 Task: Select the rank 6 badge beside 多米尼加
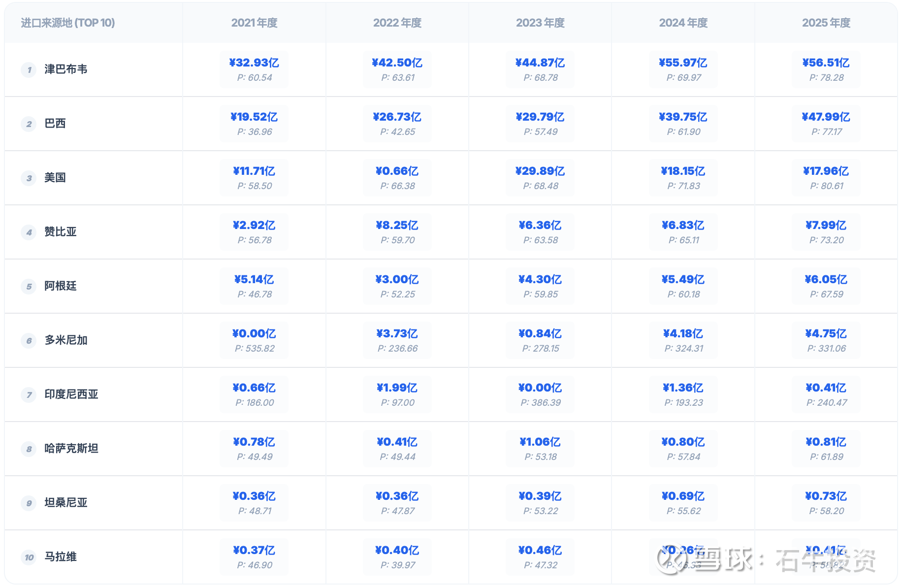[29, 341]
